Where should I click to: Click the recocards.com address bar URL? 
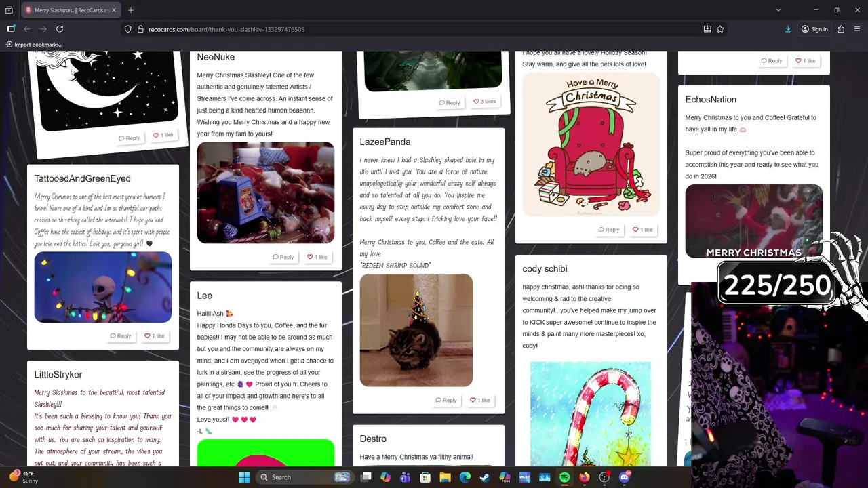(x=226, y=29)
